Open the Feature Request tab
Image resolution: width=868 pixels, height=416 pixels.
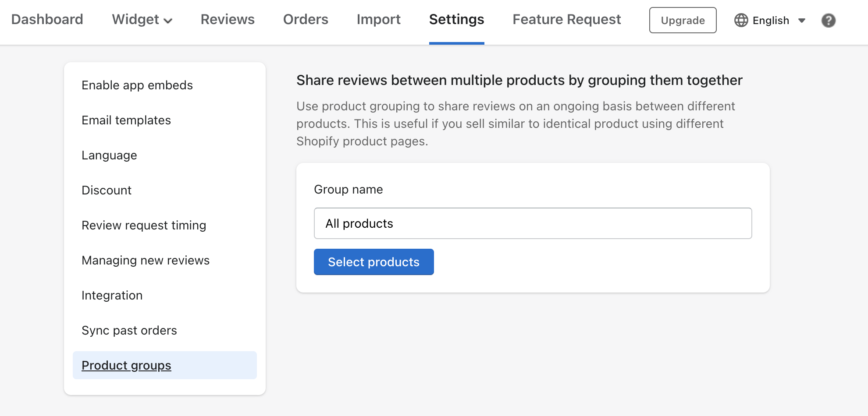pos(567,19)
